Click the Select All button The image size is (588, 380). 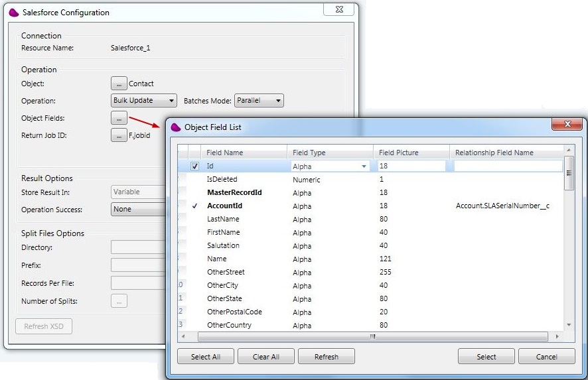pos(206,356)
